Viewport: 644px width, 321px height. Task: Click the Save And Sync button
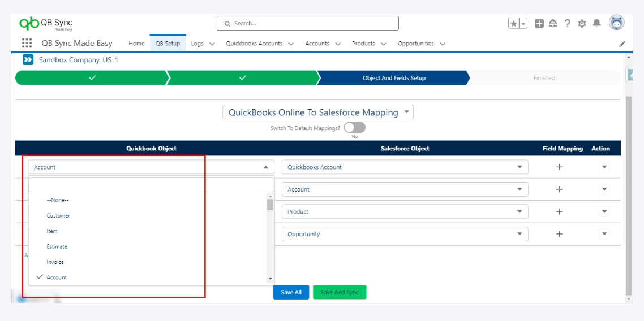point(340,292)
